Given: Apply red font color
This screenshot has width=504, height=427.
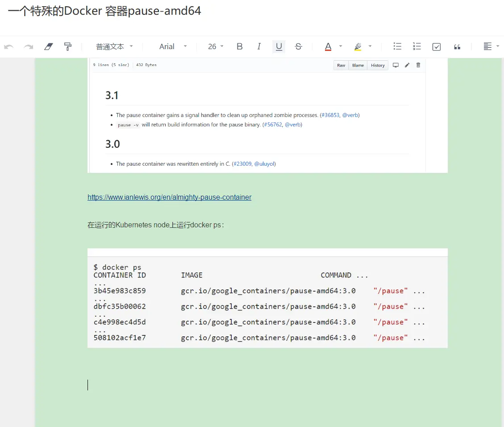Looking at the screenshot, I should click(328, 46).
